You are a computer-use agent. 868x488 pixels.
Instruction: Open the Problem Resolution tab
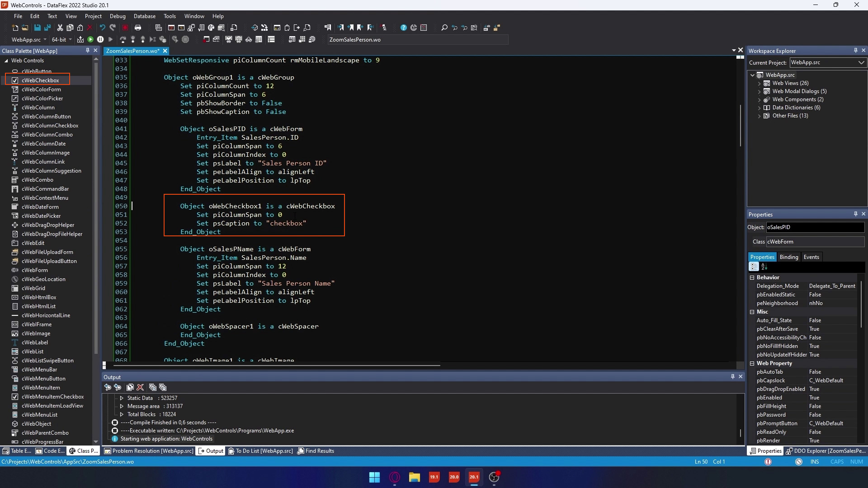(149, 451)
